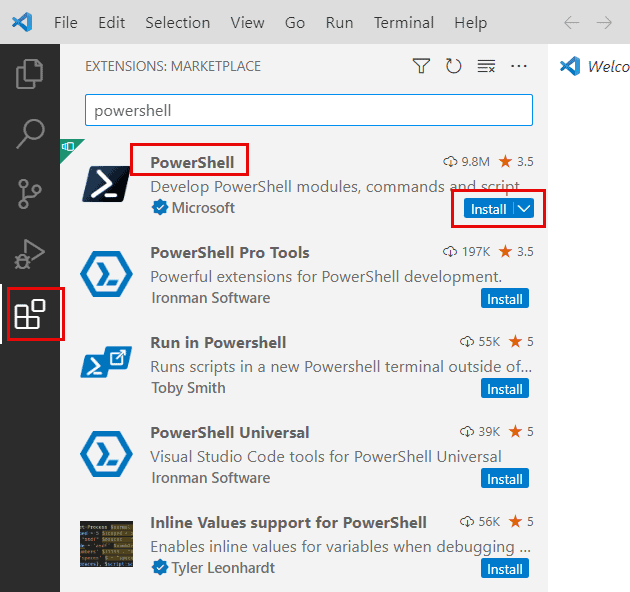Click the VS Code logo in title bar

coord(22,22)
